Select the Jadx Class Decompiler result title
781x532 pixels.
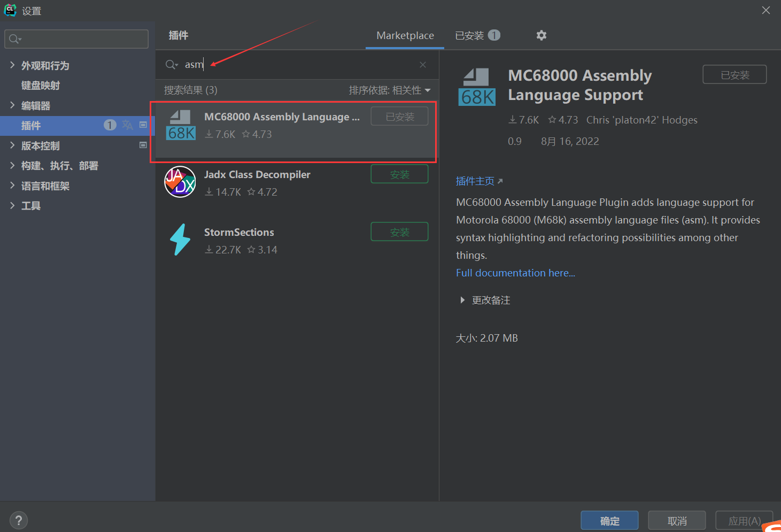(257, 174)
